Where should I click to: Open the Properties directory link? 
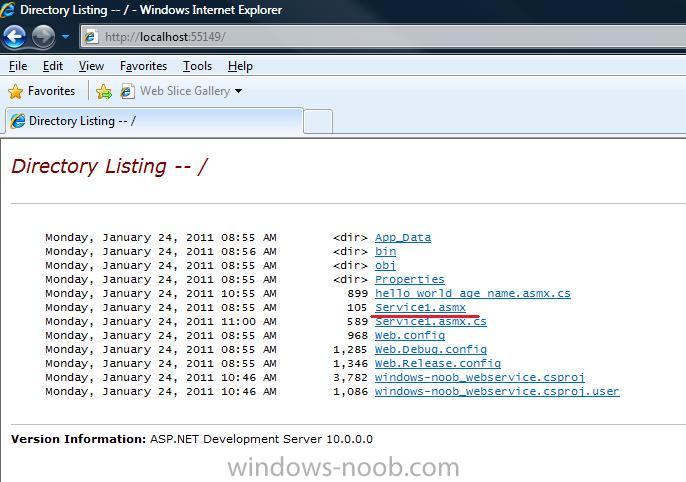[x=410, y=279]
